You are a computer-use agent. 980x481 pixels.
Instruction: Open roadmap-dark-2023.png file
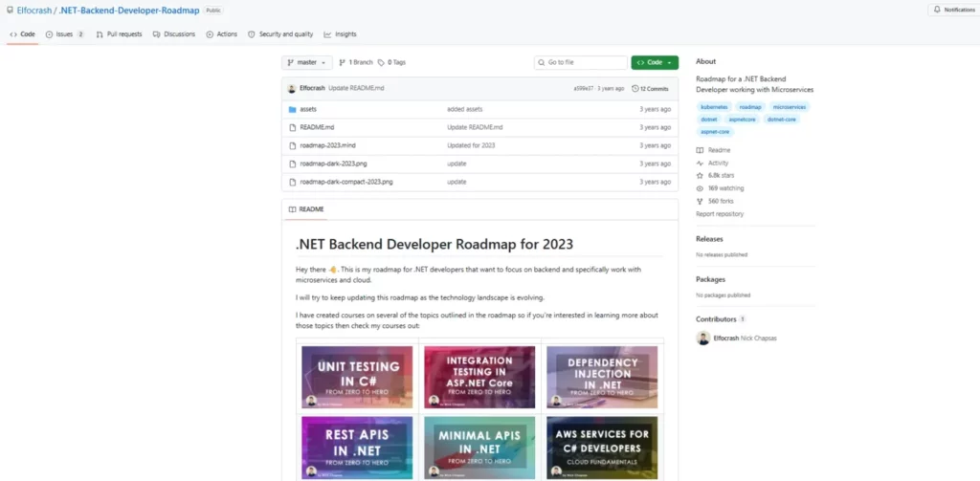tap(333, 164)
